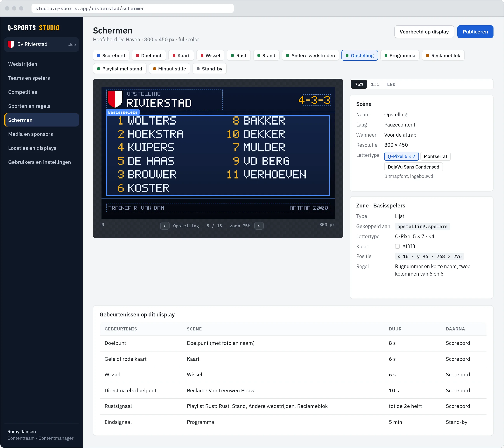Click the white #ffffff color swatch
The width and height of the screenshot is (504, 448).
tap(397, 246)
